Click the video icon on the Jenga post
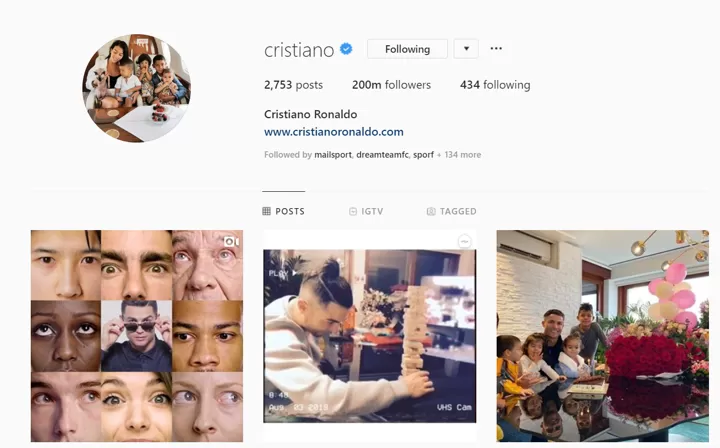 [465, 241]
